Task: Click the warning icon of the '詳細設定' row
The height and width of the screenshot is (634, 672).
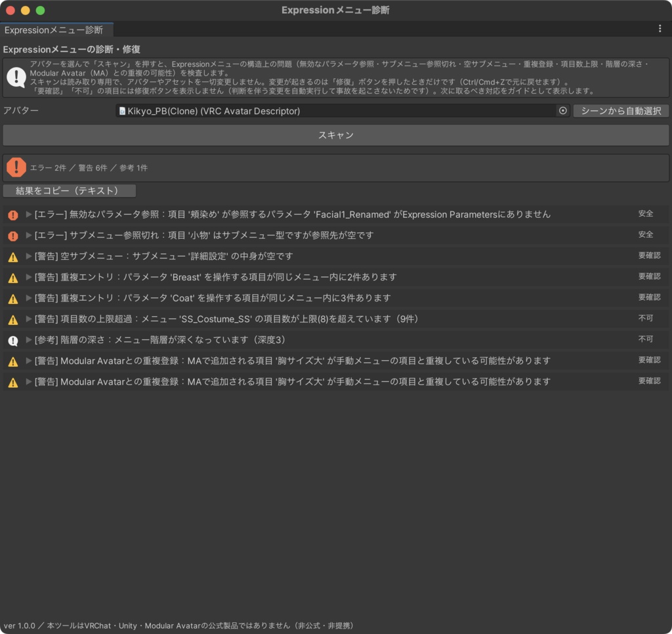Action: (x=13, y=257)
